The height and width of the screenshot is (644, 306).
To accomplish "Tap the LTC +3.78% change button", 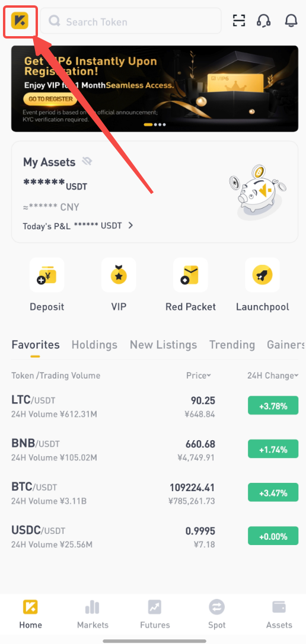I will click(x=273, y=406).
